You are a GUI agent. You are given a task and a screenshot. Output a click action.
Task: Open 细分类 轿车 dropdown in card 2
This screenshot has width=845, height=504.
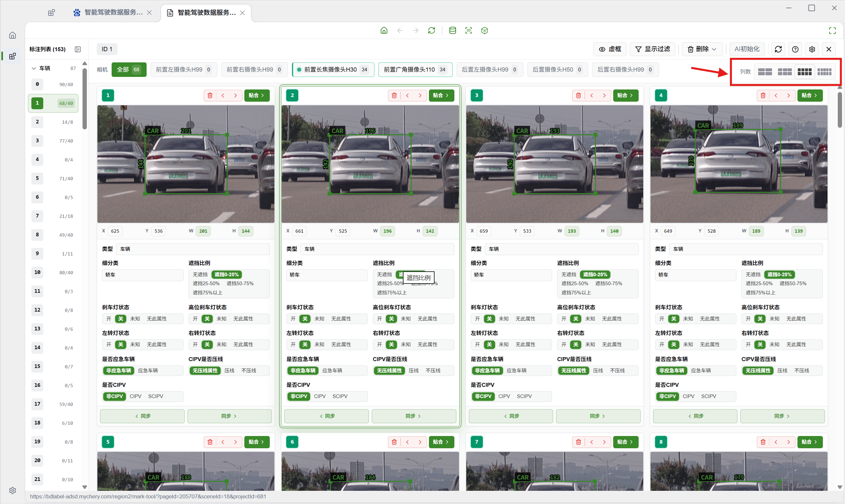[x=327, y=275]
